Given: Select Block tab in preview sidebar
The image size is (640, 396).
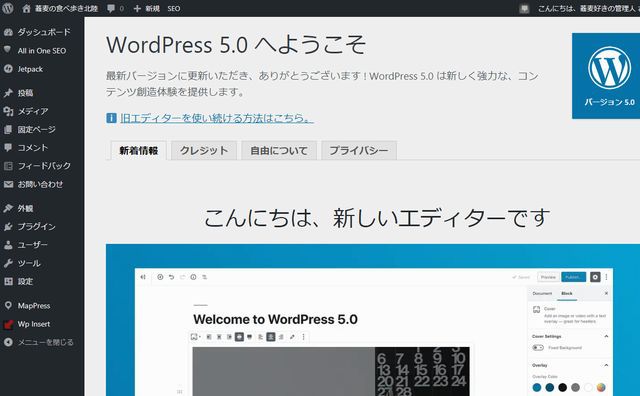Looking at the screenshot, I should click(x=567, y=294).
